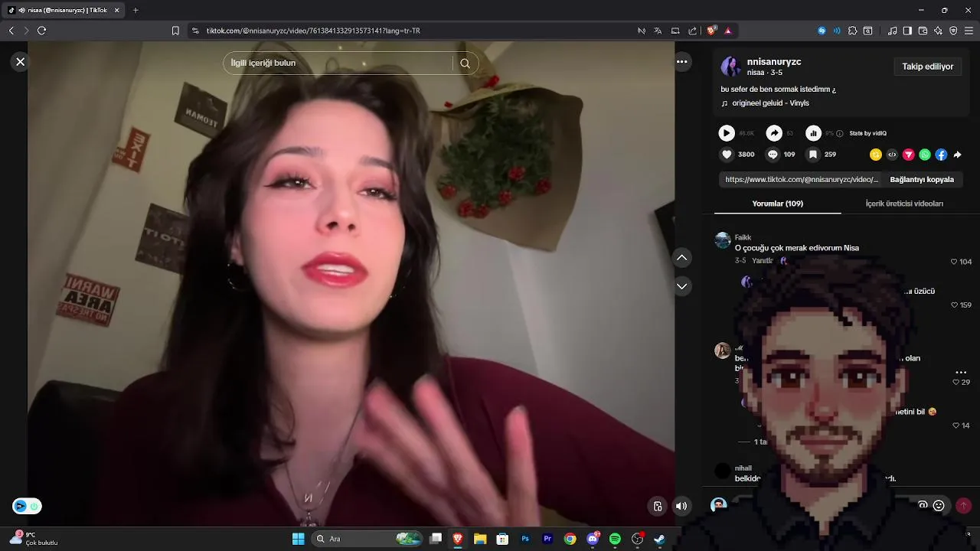
Task: Bookmark the video with the save icon
Action: (x=813, y=155)
